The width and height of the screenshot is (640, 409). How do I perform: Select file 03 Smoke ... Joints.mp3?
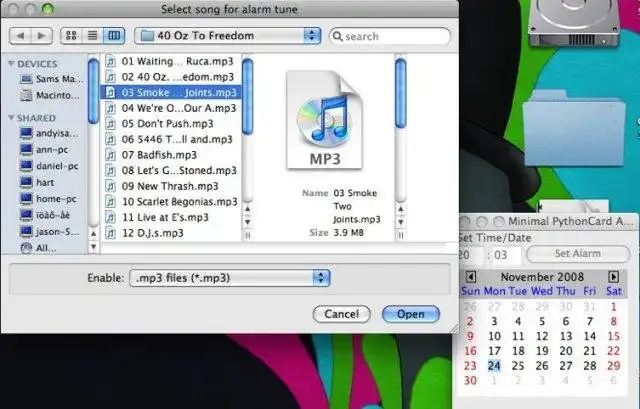[x=171, y=92]
